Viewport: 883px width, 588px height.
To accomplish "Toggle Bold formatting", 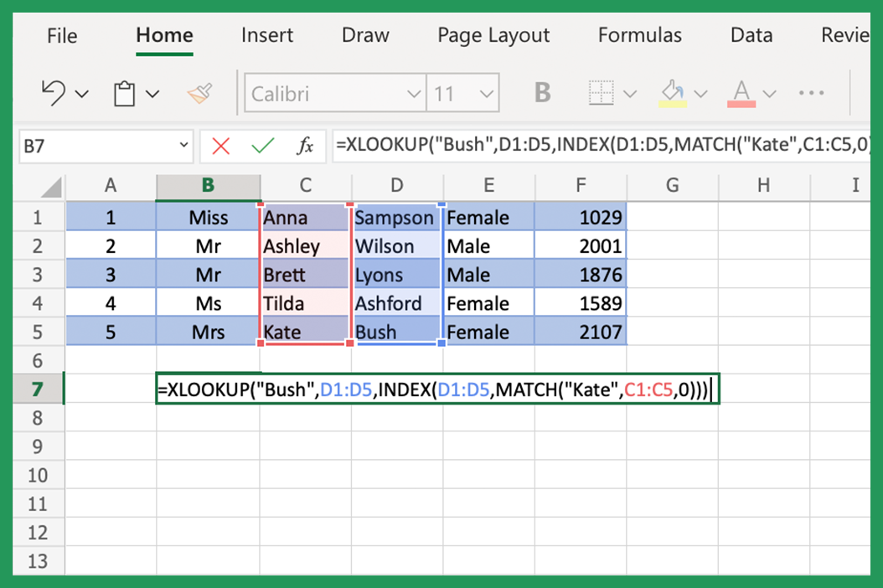I will pyautogui.click(x=541, y=93).
